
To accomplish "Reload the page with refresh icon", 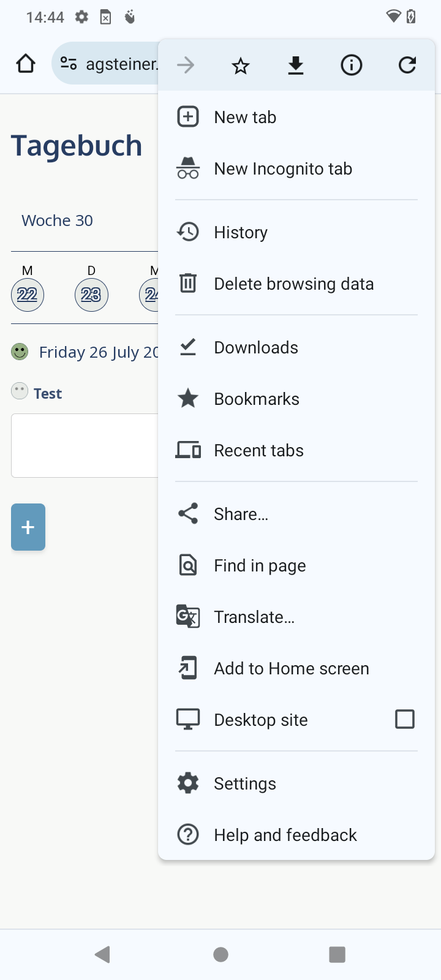I will coord(407,66).
